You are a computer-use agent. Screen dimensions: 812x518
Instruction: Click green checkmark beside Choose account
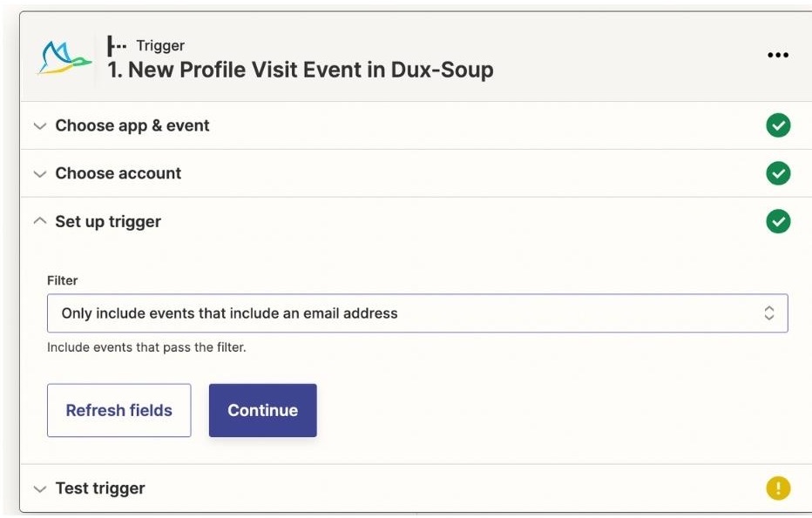pyautogui.click(x=778, y=173)
